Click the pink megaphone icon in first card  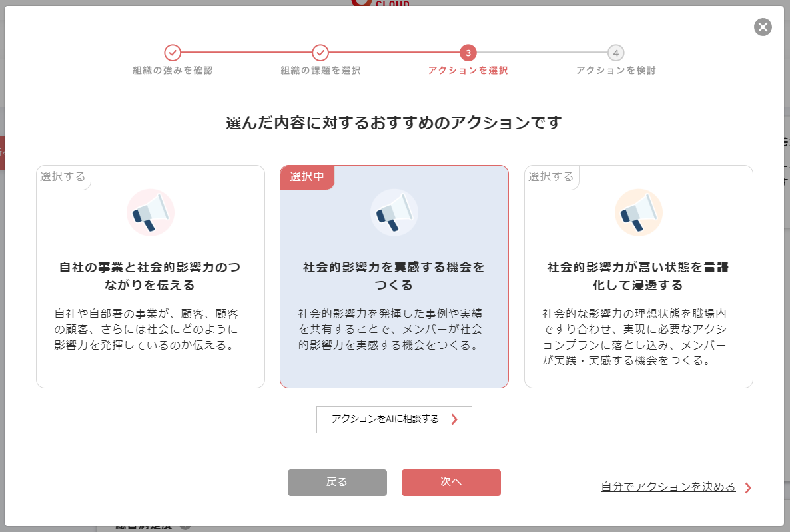151,212
